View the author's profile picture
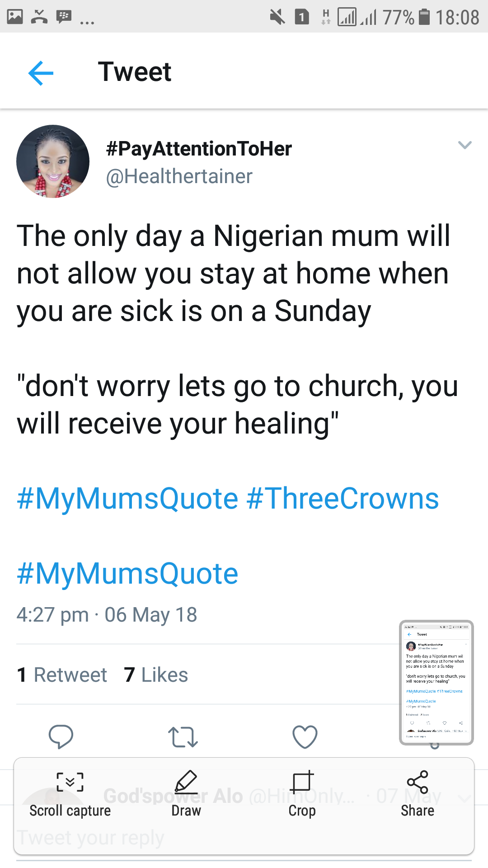The width and height of the screenshot is (488, 868). point(53,161)
